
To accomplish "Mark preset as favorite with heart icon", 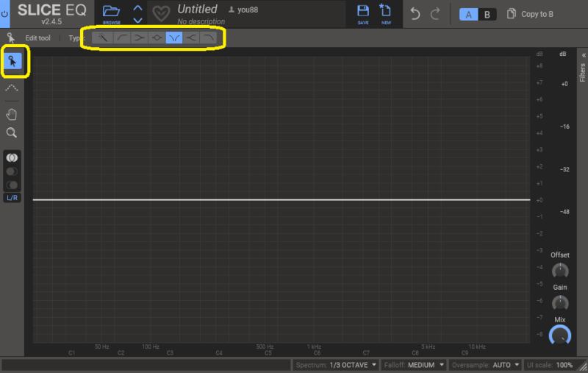I will click(x=161, y=14).
